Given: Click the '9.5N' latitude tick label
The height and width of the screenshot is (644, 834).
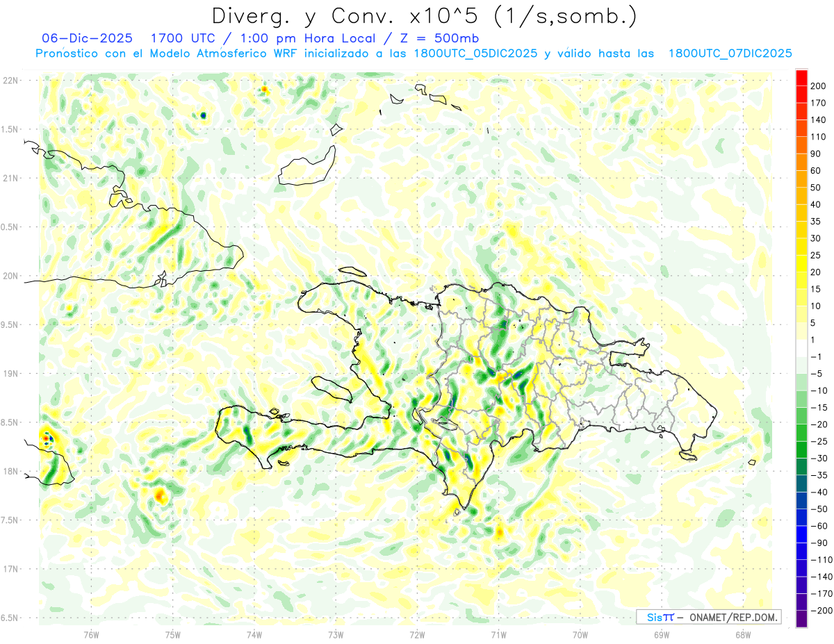Looking at the screenshot, I should coord(10,324).
